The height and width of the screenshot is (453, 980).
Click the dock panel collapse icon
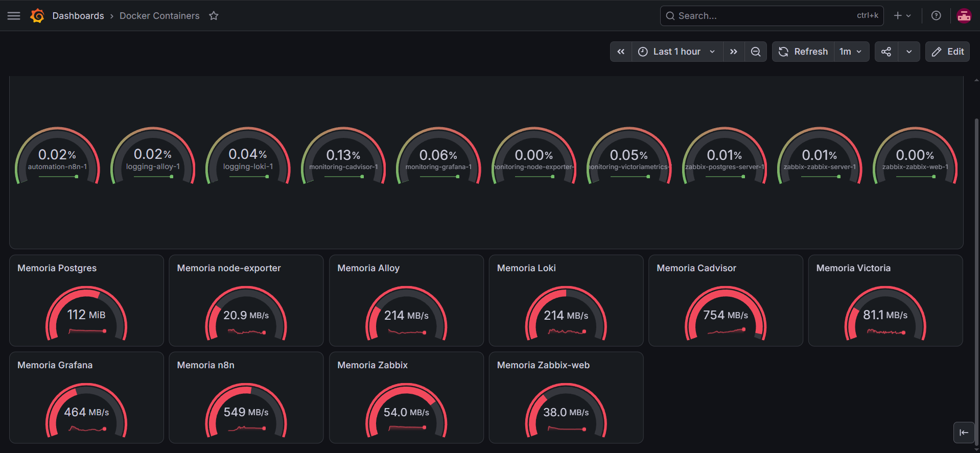964,433
